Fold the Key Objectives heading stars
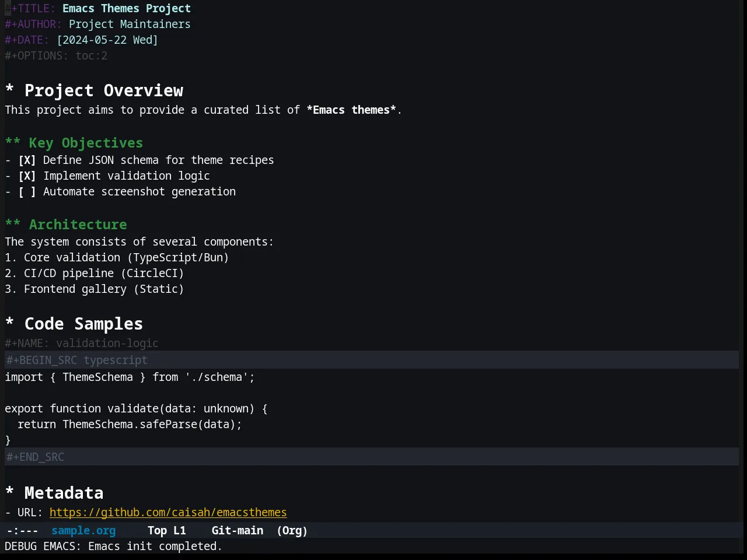The width and height of the screenshot is (747, 560). pos(13,142)
